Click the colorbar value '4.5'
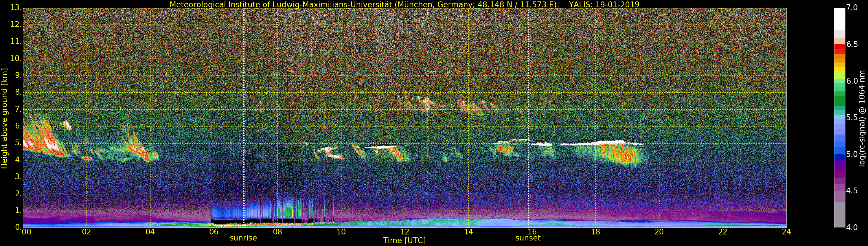Viewport: 868px width, 246px height. 852,191
